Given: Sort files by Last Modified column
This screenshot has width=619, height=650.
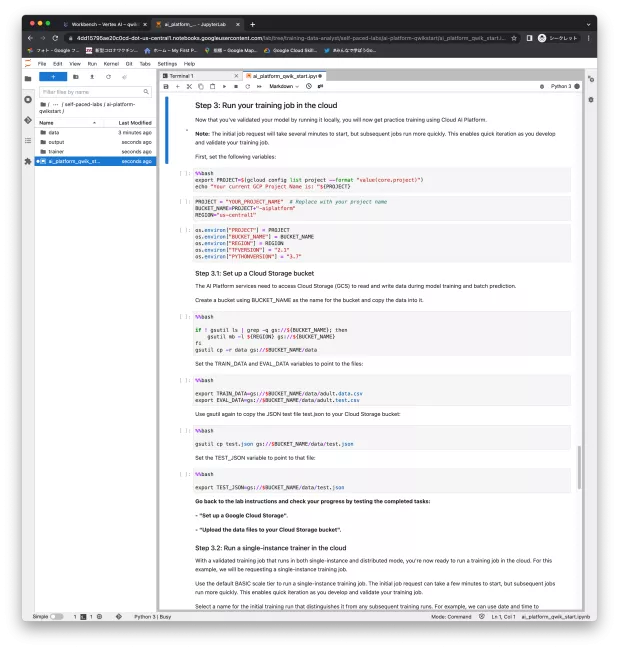Looking at the screenshot, I should point(129,123).
